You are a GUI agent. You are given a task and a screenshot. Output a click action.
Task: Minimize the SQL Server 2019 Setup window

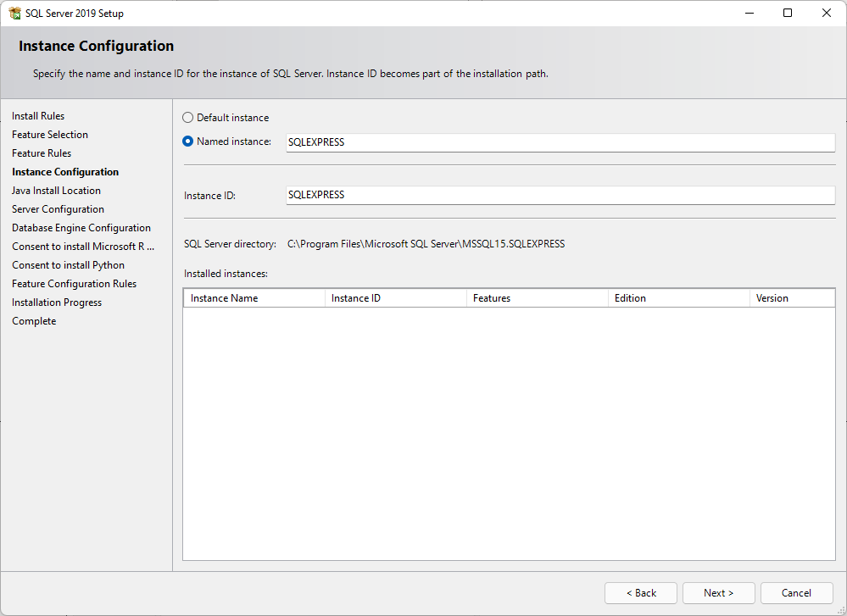(x=749, y=13)
